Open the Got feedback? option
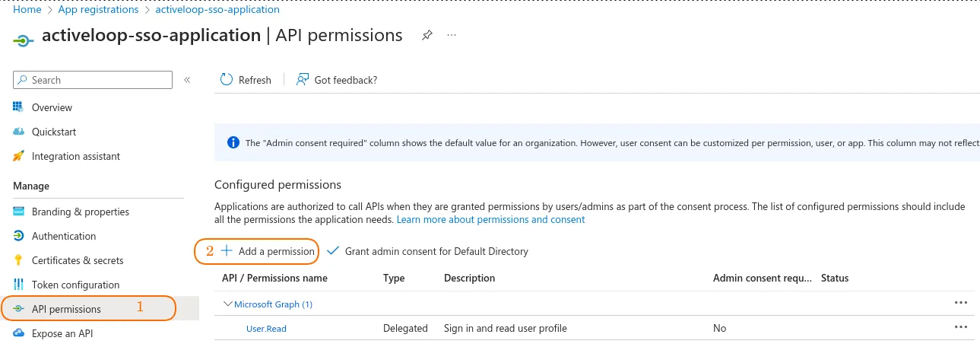 [x=337, y=80]
